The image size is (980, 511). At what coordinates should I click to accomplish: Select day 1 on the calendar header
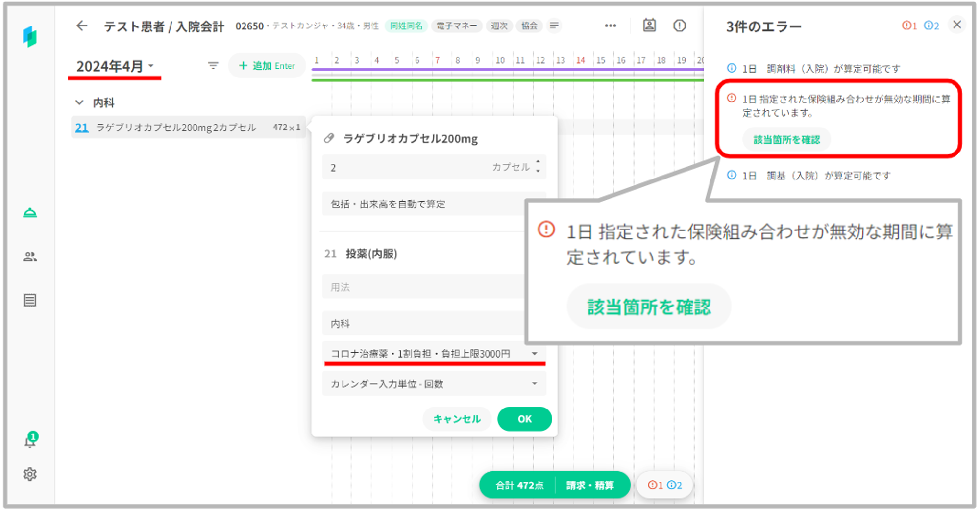coord(317,60)
